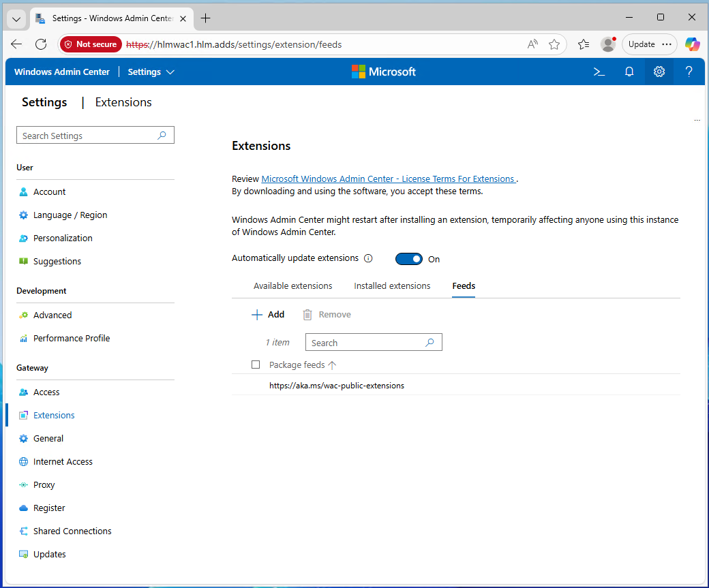Screen dimensions: 709x588
Task: Turn off Automatically update extensions toggle
Action: coord(409,259)
